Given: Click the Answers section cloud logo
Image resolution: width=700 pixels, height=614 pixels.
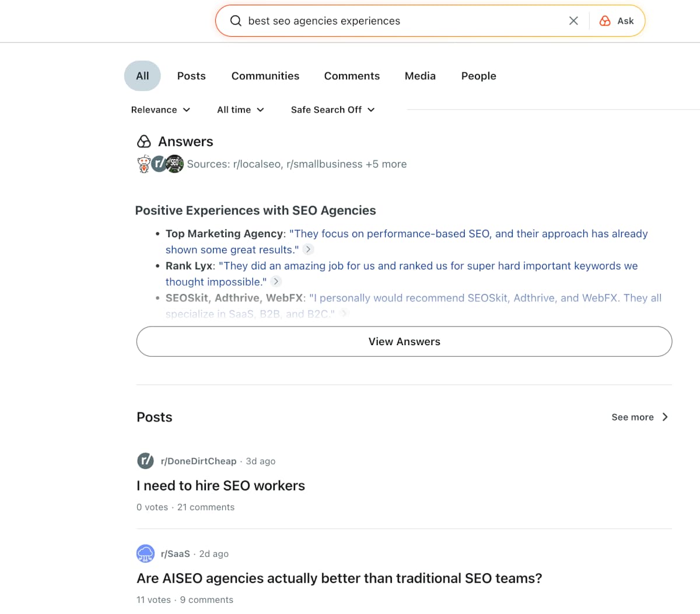Looking at the screenshot, I should coord(144,141).
